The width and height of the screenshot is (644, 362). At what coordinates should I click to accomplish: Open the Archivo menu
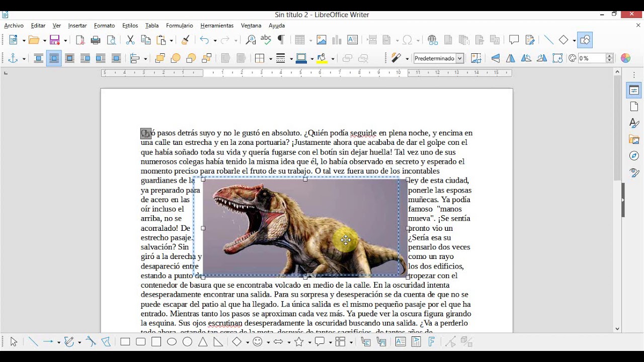[14, 26]
